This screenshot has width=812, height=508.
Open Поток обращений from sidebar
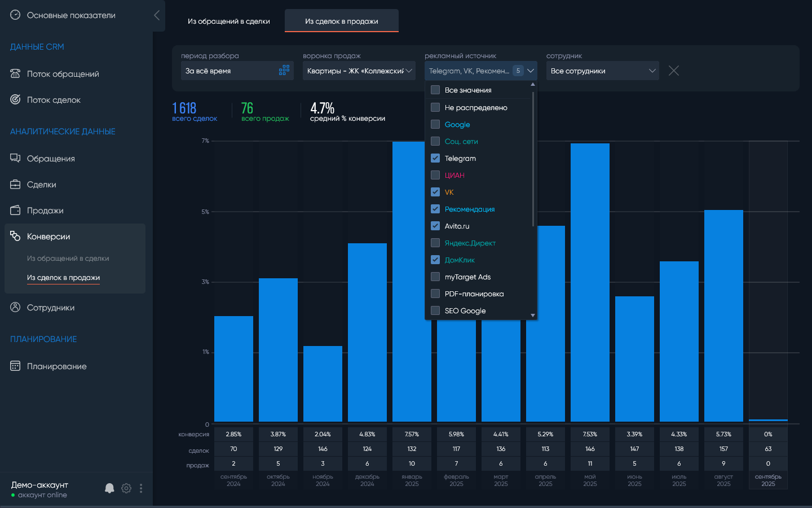[x=63, y=74]
